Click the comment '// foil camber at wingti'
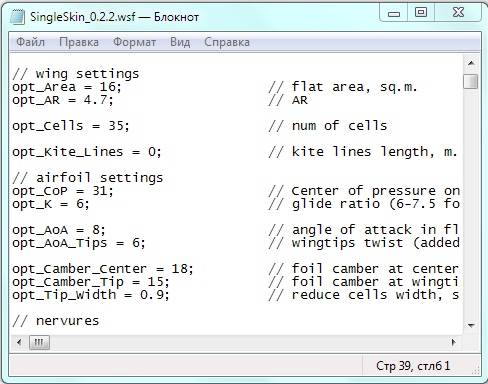This screenshot has height=384, width=488. [364, 282]
